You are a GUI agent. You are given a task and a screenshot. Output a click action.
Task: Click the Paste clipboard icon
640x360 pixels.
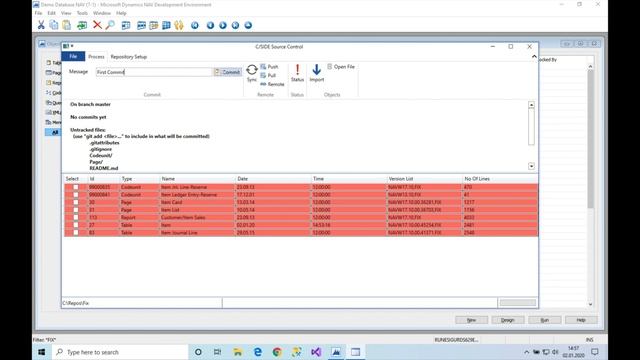tap(66, 25)
